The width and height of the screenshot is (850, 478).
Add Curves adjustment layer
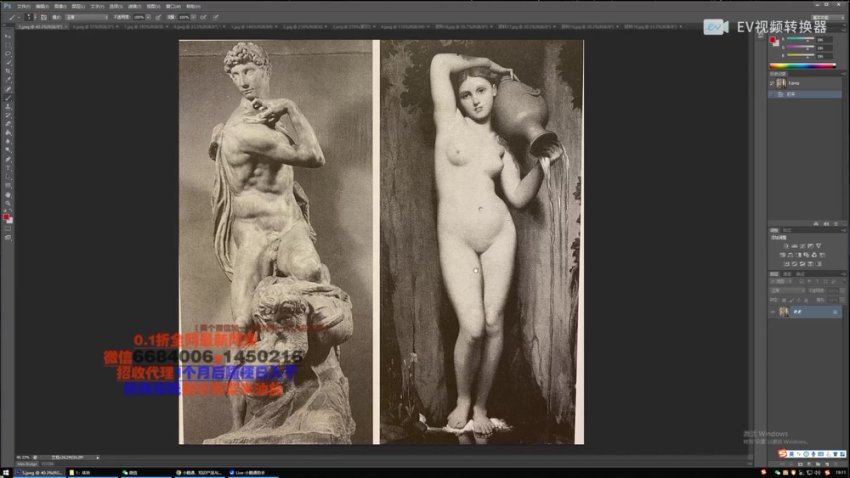pyautogui.click(x=802, y=246)
